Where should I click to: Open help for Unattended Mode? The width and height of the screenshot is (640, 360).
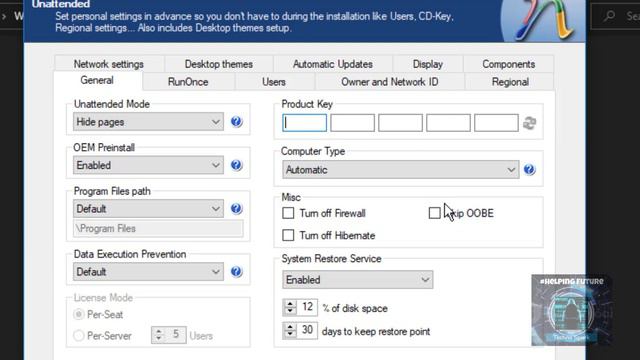pyautogui.click(x=236, y=122)
